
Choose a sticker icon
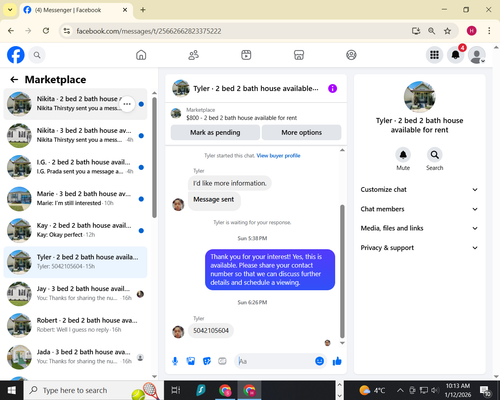(207, 361)
